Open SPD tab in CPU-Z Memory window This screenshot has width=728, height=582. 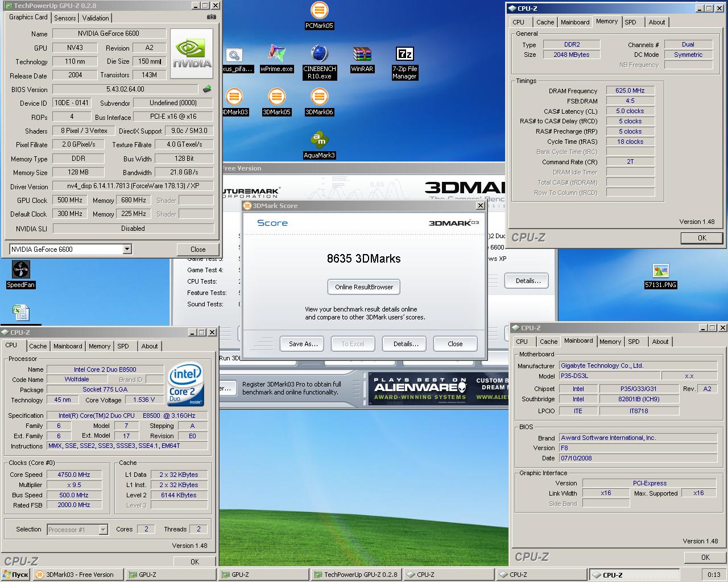pos(630,22)
